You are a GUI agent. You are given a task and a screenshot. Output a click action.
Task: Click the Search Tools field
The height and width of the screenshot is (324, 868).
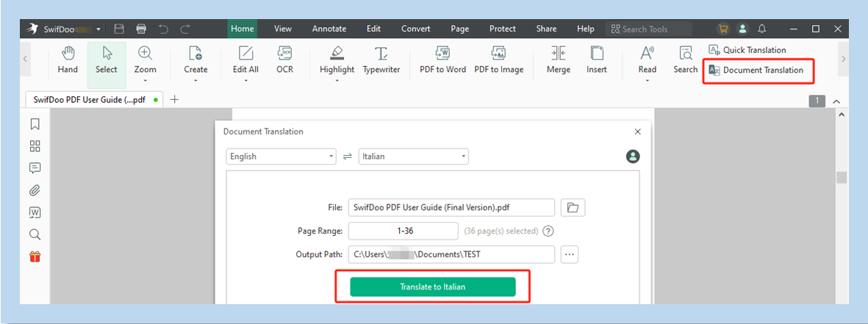(x=649, y=29)
